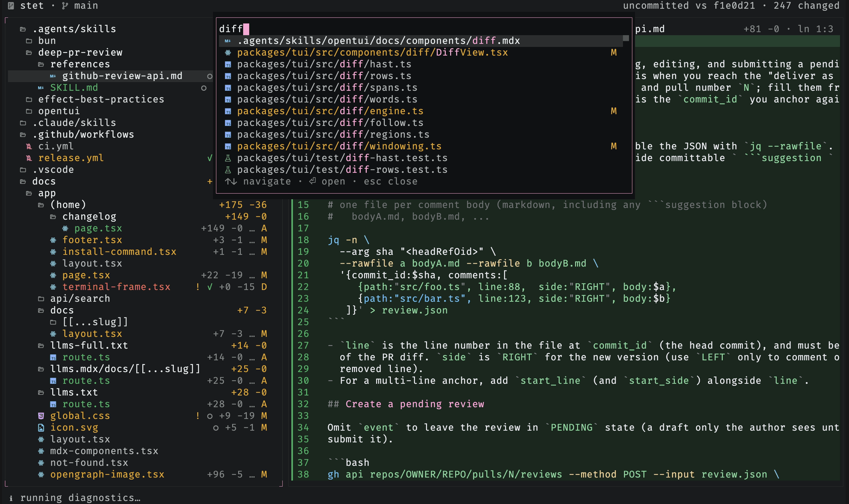Click the test flask icon of diff-hast.test.ts
The width and height of the screenshot is (849, 504).
coord(228,158)
